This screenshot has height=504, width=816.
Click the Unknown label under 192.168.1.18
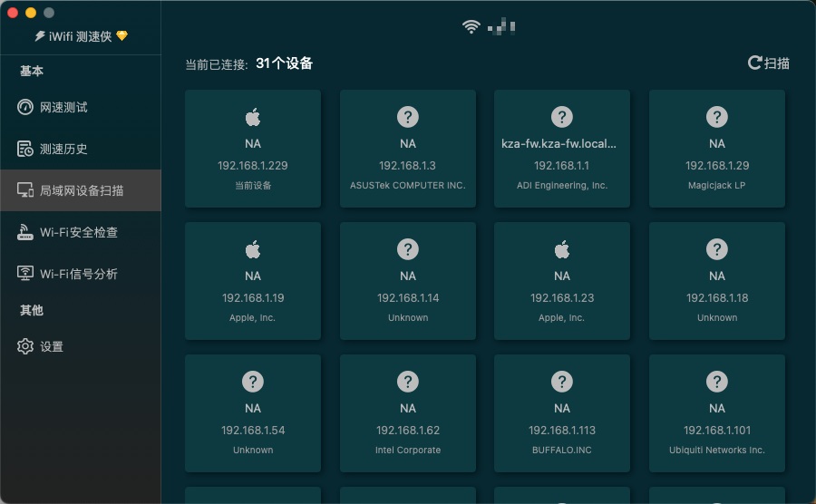tap(717, 318)
